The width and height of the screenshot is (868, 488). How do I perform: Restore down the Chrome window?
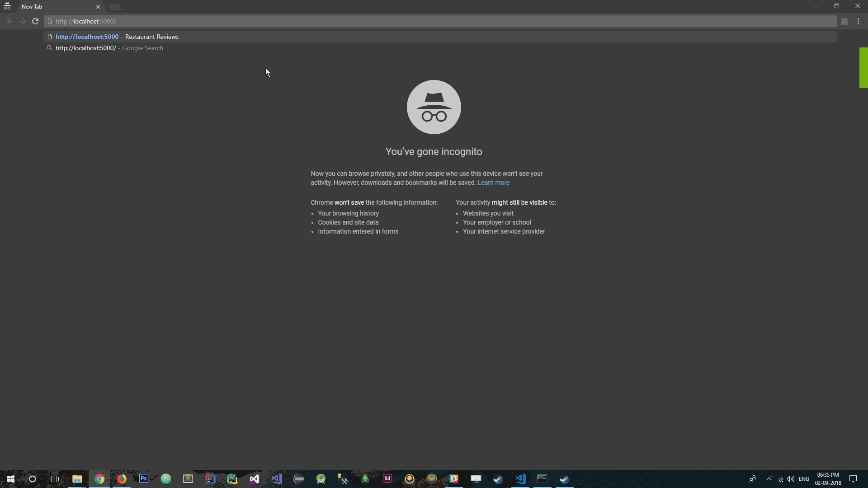pos(837,6)
